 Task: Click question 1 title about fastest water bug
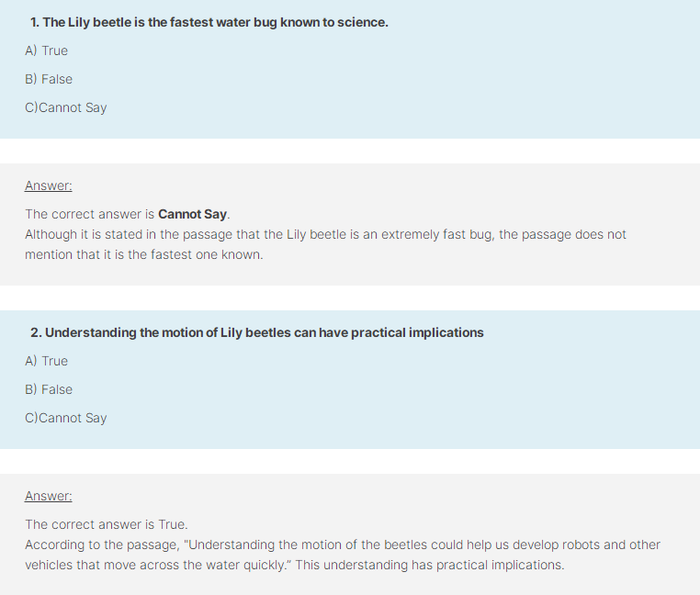209,22
